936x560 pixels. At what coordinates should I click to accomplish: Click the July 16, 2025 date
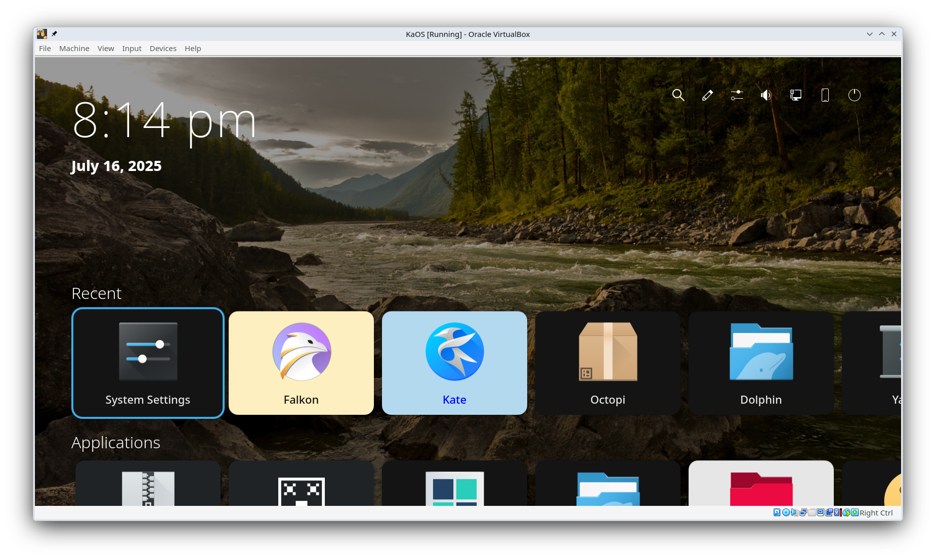[116, 166]
